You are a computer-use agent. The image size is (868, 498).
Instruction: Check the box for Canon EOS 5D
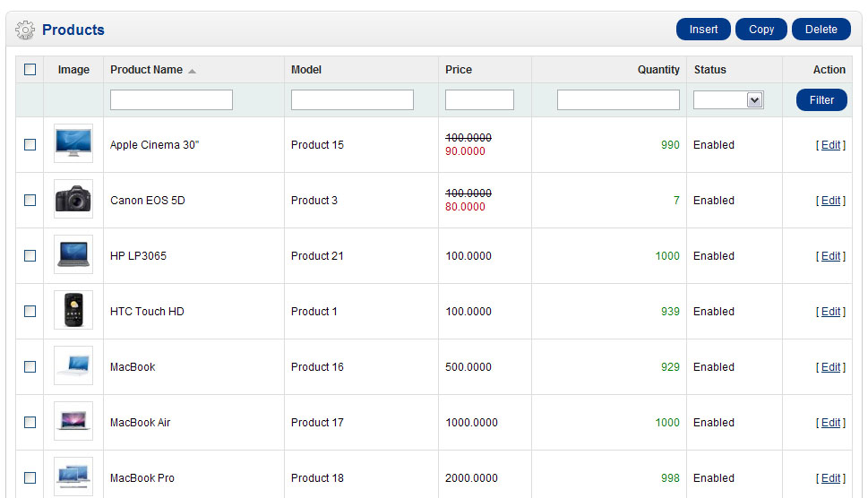pyautogui.click(x=30, y=201)
